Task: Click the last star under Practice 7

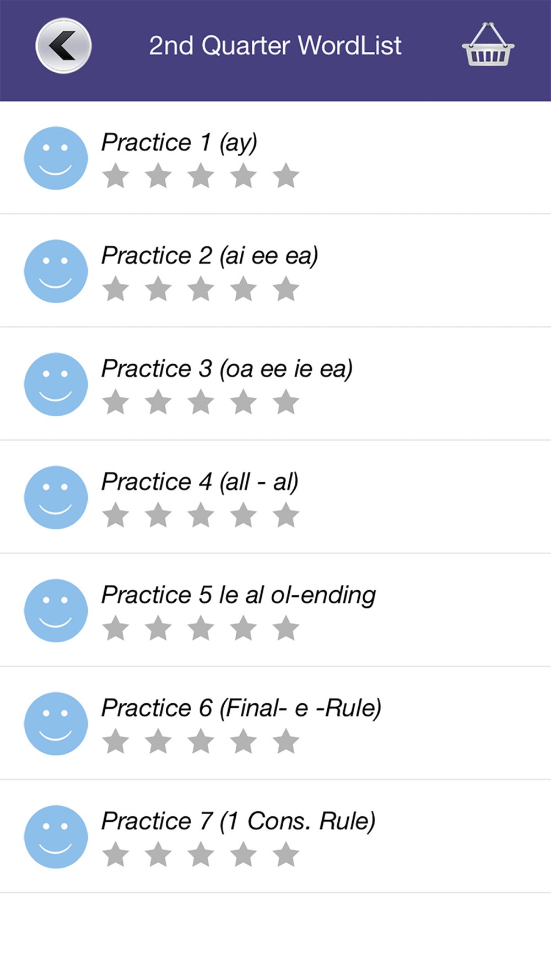Action: (x=286, y=854)
